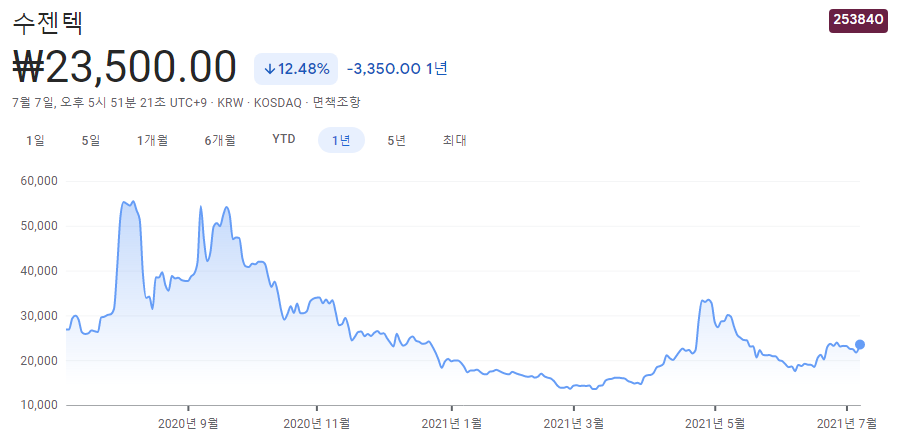Click the 20,000 y-axis label
Screen dimensions: 897x444
[39, 360]
